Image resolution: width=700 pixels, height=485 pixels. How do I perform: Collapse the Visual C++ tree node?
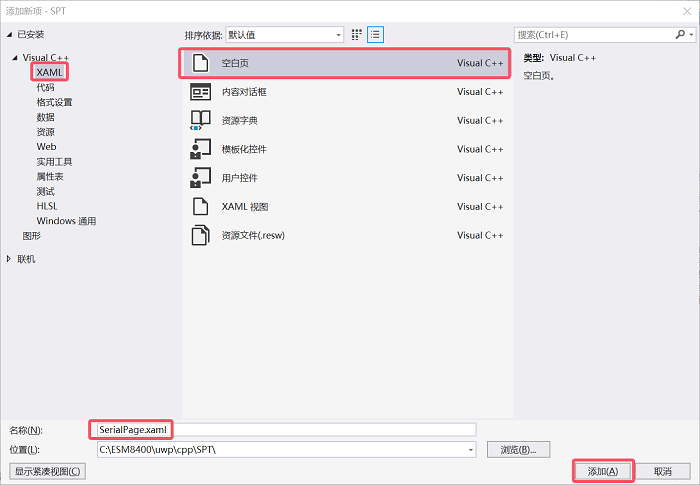coord(15,58)
